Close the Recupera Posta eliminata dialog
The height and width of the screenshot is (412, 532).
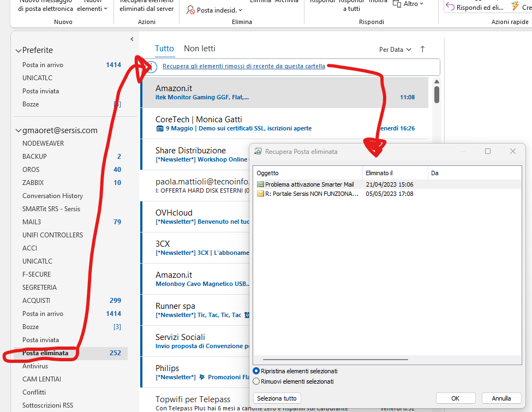pos(513,151)
